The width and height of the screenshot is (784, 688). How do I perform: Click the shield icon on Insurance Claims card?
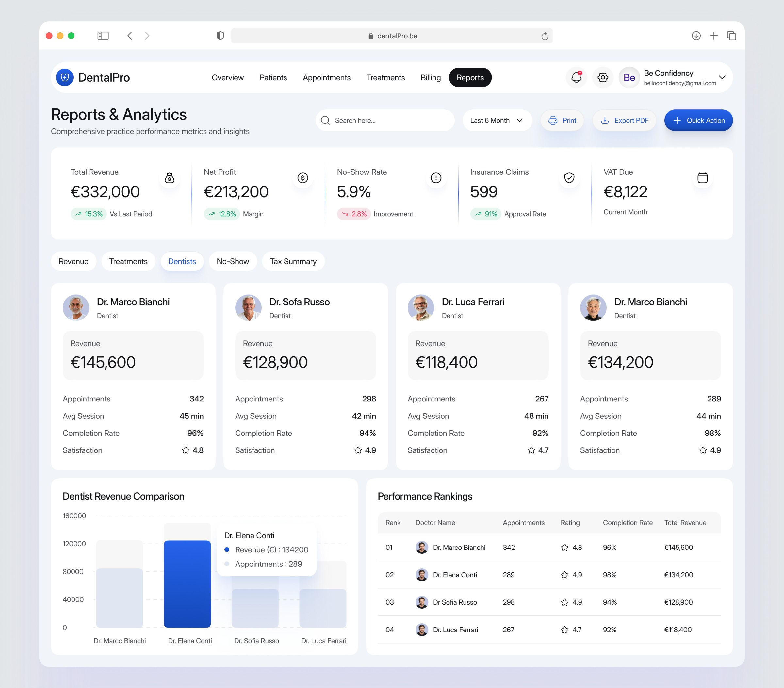[x=569, y=178]
